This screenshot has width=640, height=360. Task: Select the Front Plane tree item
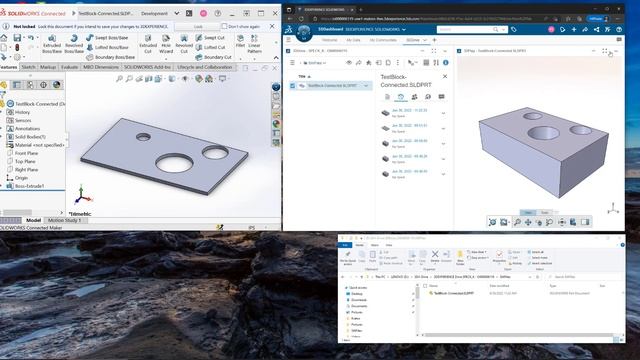tap(26, 153)
